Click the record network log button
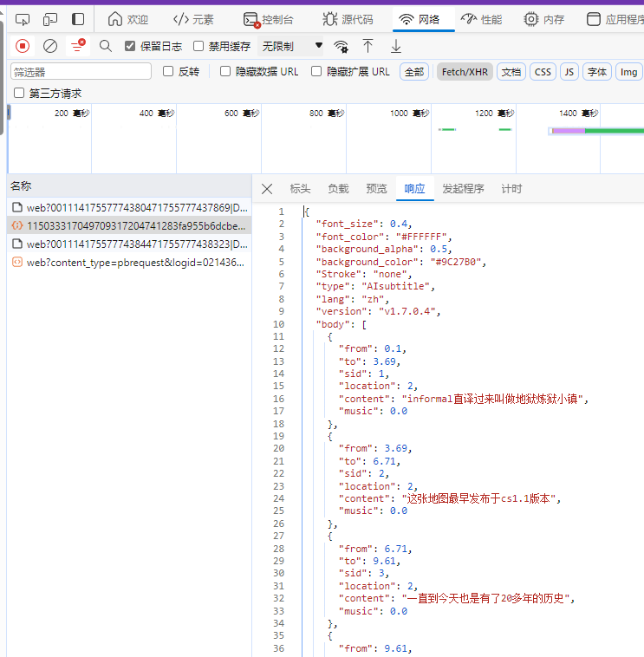This screenshot has height=657, width=644. click(23, 46)
